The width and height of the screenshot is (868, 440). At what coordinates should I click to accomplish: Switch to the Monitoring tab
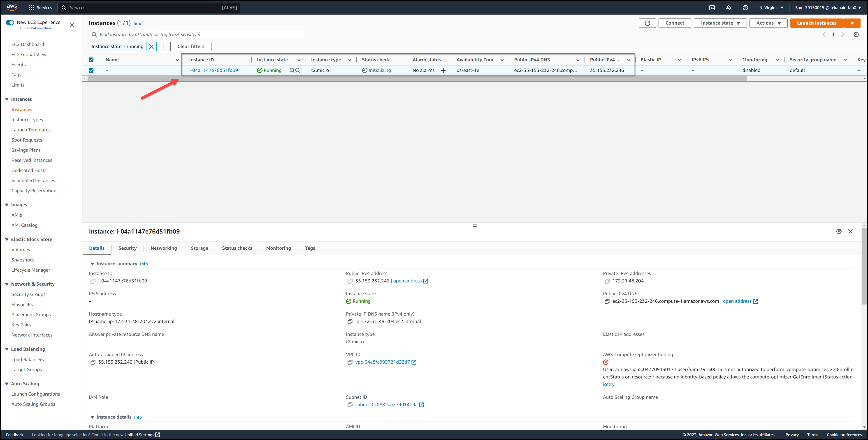coord(278,248)
